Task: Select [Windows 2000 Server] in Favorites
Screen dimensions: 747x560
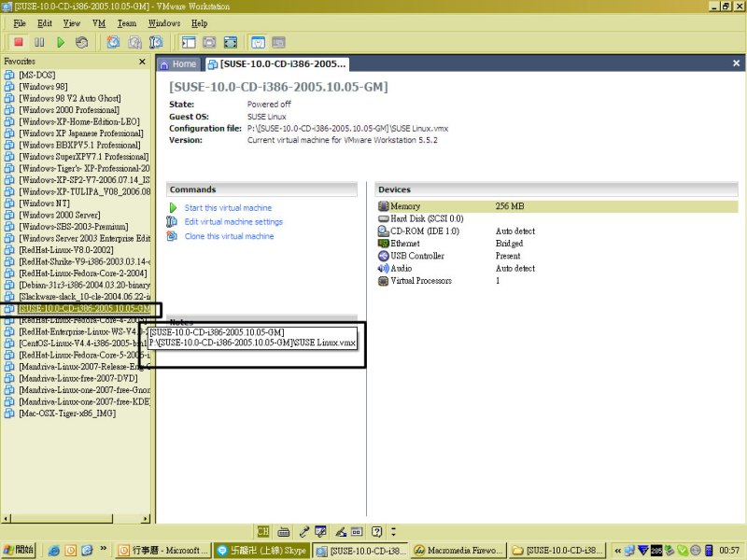Action: (x=59, y=215)
